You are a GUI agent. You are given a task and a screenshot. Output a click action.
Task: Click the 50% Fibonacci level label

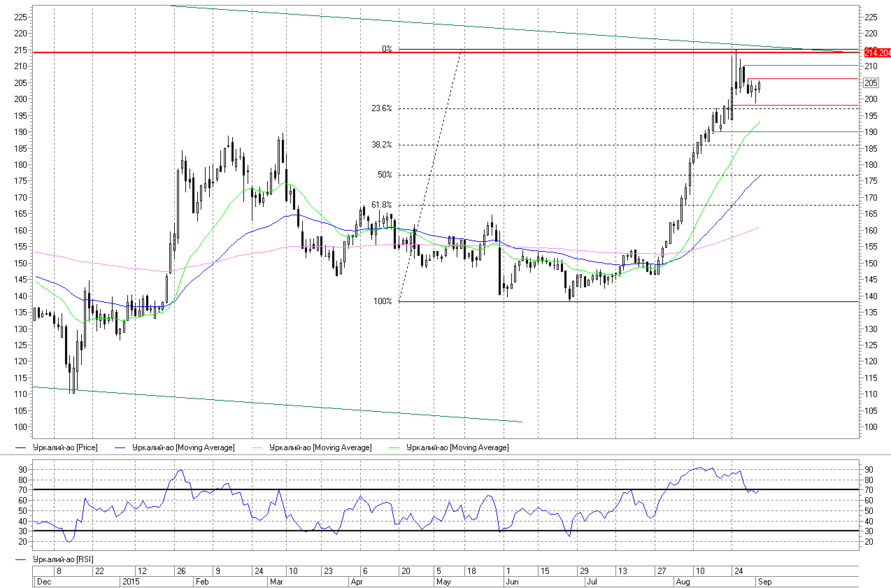[x=385, y=175]
